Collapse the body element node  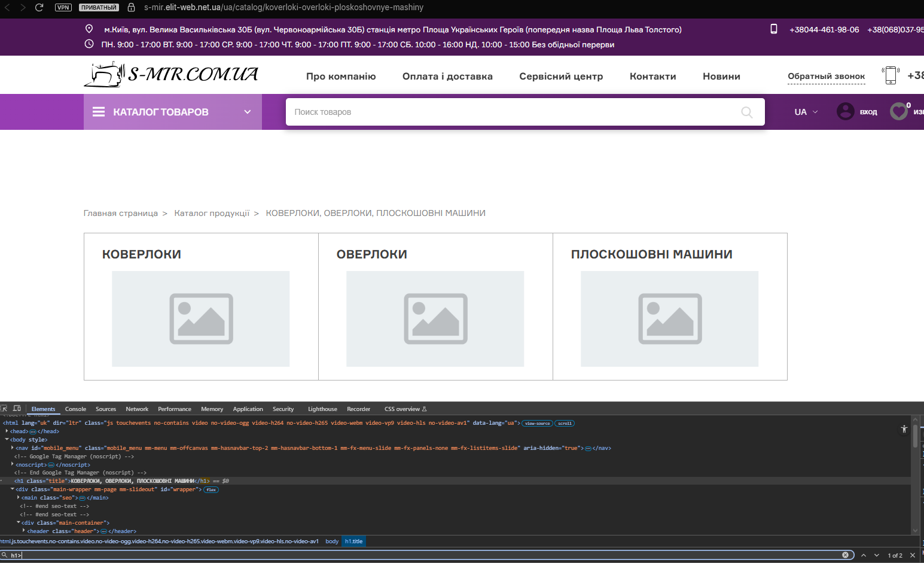point(7,439)
